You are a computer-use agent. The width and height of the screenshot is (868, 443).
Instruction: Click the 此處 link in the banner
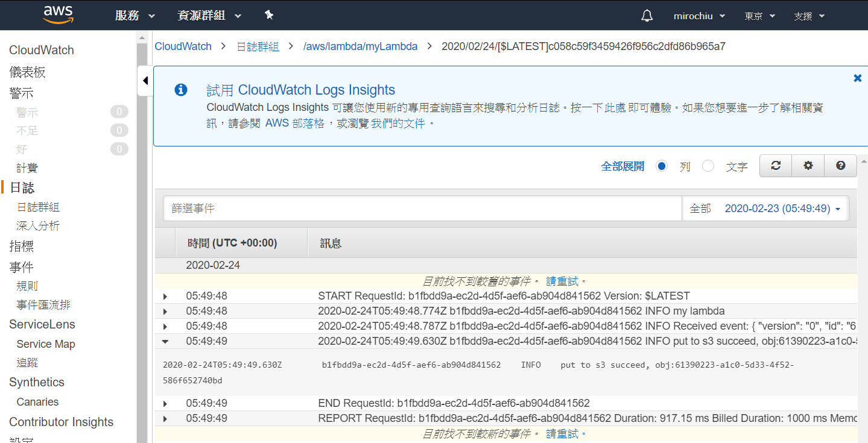(615, 108)
